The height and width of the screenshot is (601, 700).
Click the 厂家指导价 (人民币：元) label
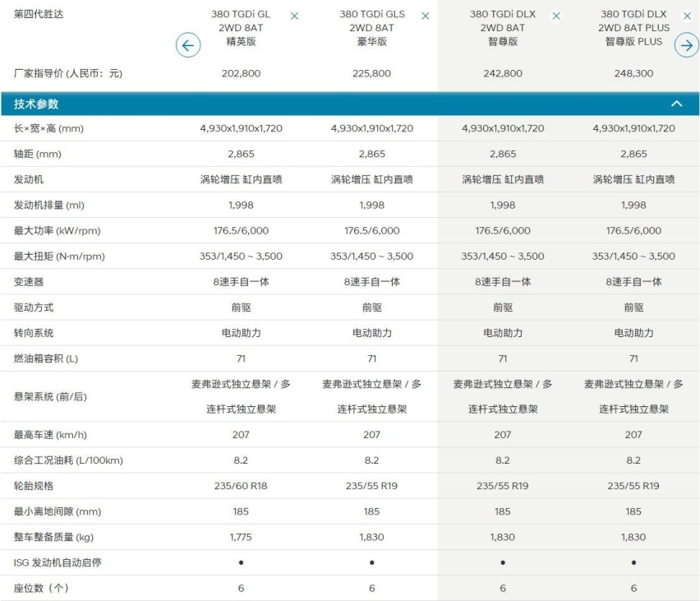tap(68, 73)
